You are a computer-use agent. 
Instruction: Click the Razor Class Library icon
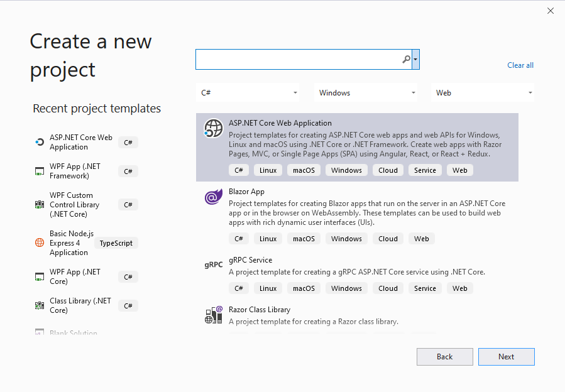[213, 315]
